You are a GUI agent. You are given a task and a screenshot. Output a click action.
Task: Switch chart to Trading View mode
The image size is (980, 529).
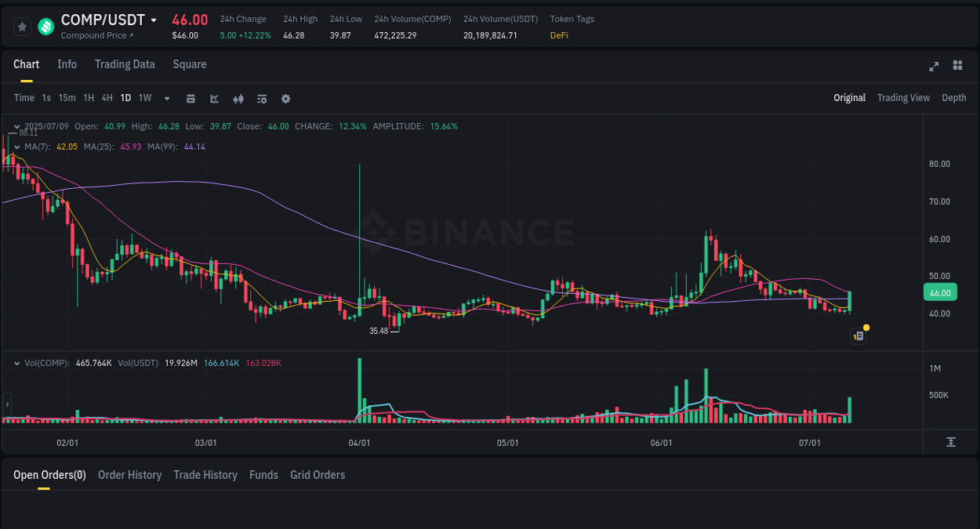[x=903, y=98]
